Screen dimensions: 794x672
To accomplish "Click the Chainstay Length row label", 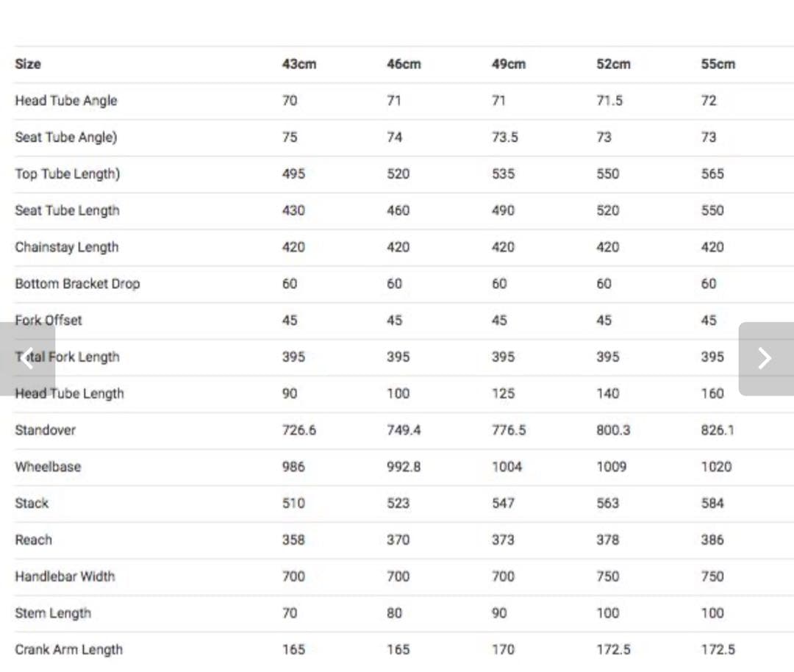I will coord(66,247).
